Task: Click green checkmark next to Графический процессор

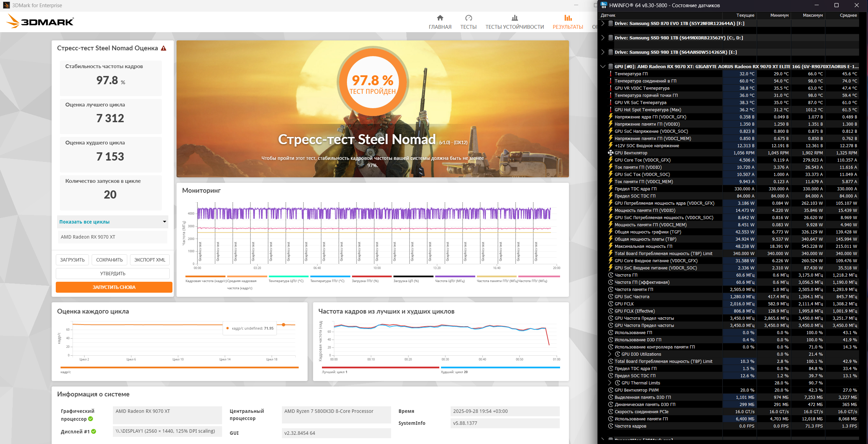Action: pos(91,419)
